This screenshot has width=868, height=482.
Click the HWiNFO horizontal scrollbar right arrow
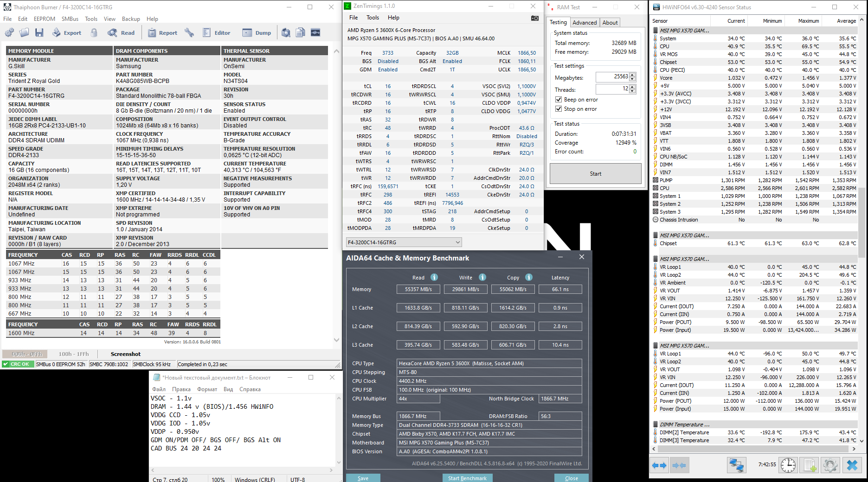pos(854,449)
